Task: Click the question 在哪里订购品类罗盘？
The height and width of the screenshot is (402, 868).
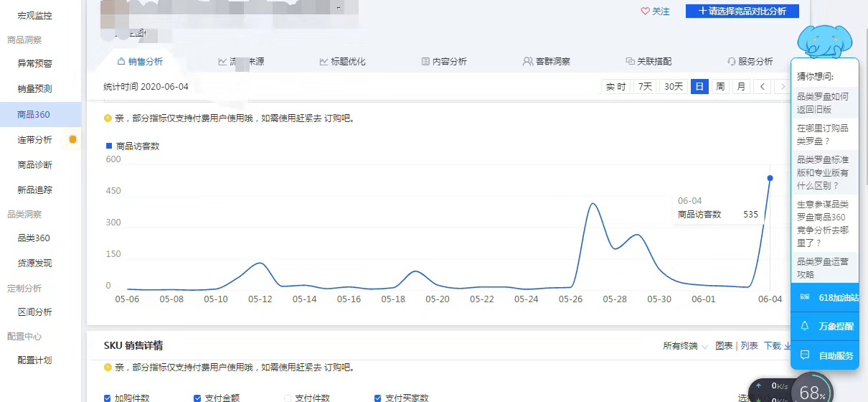Action: (x=824, y=134)
